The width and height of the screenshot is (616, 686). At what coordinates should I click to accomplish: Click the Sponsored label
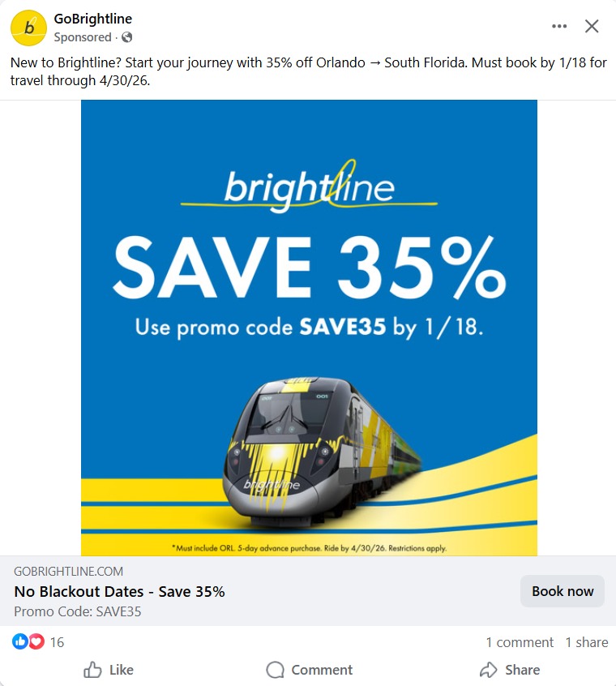click(x=83, y=37)
